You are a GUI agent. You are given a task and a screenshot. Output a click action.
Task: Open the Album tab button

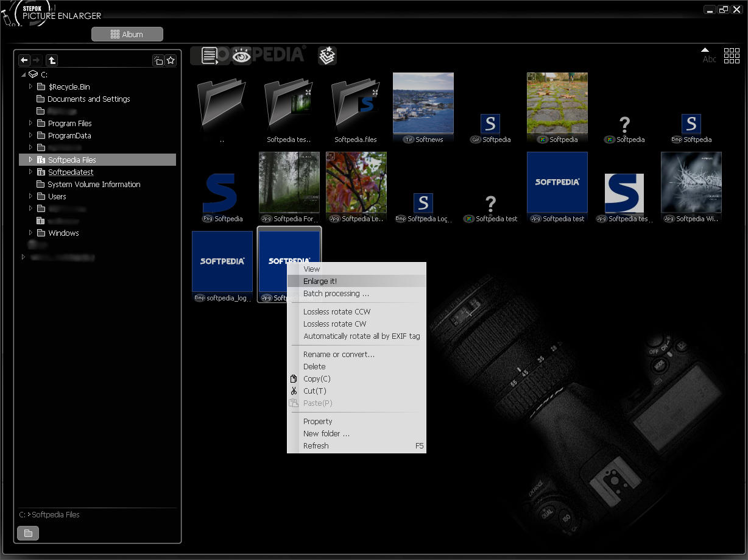[x=127, y=35]
